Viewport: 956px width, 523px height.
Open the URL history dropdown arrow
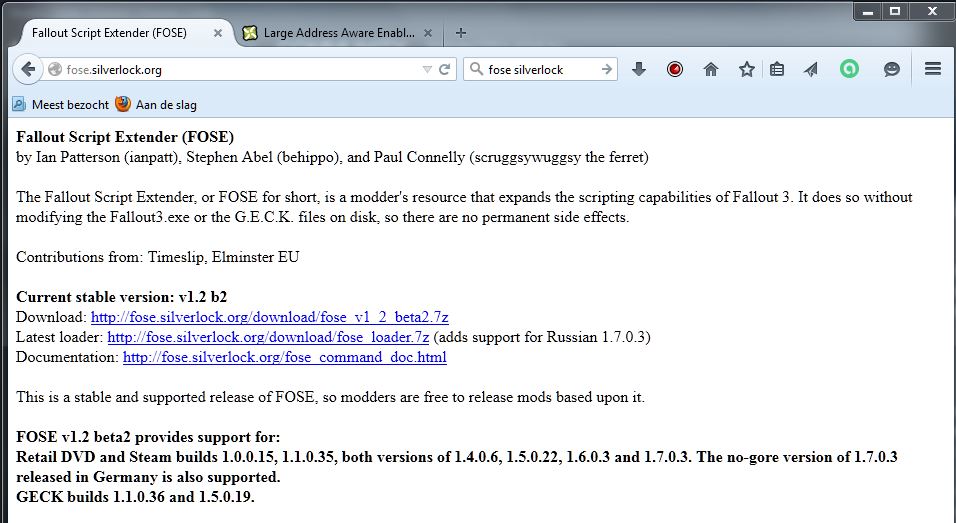[x=427, y=69]
